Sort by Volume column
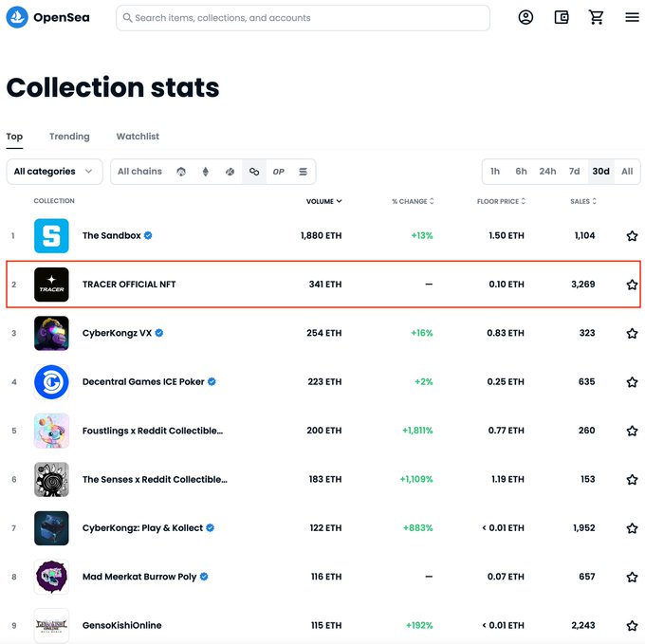This screenshot has width=645, height=644. [323, 201]
